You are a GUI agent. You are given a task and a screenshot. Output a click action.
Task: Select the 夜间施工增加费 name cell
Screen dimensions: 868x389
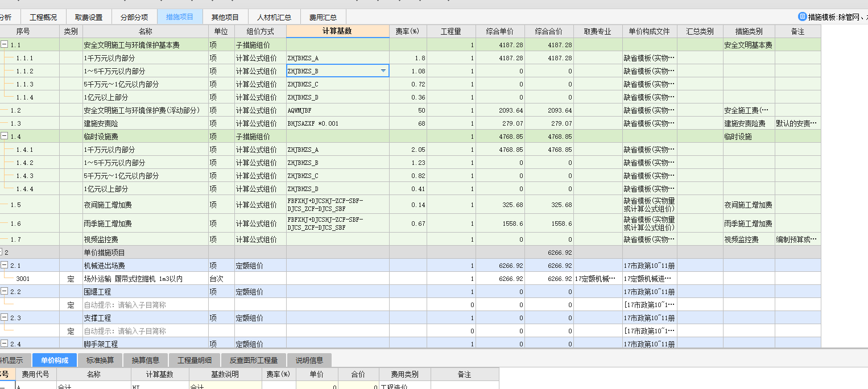[146, 205]
